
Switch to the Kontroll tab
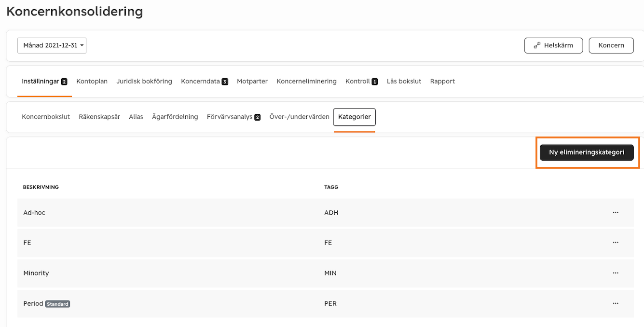point(361,82)
